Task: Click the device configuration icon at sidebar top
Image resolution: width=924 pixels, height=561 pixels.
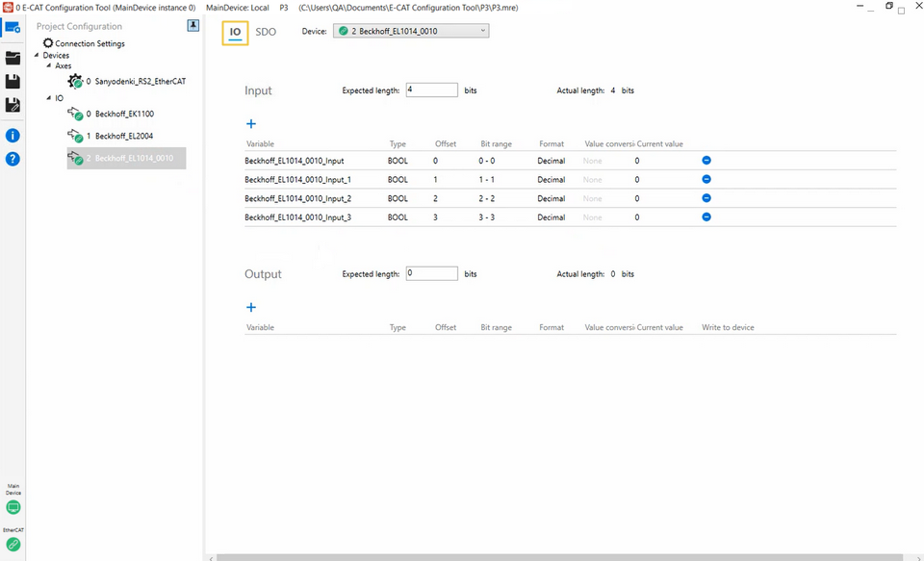Action: coord(13,27)
